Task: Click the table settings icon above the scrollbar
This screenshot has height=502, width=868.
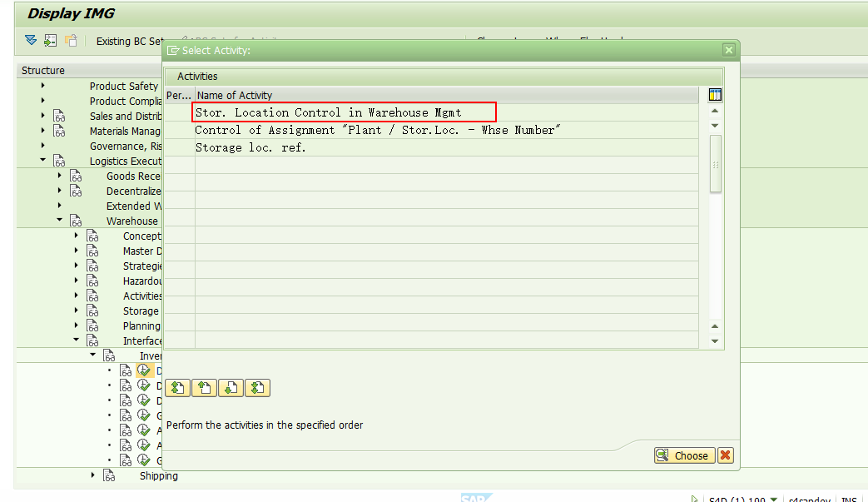Action: [715, 93]
